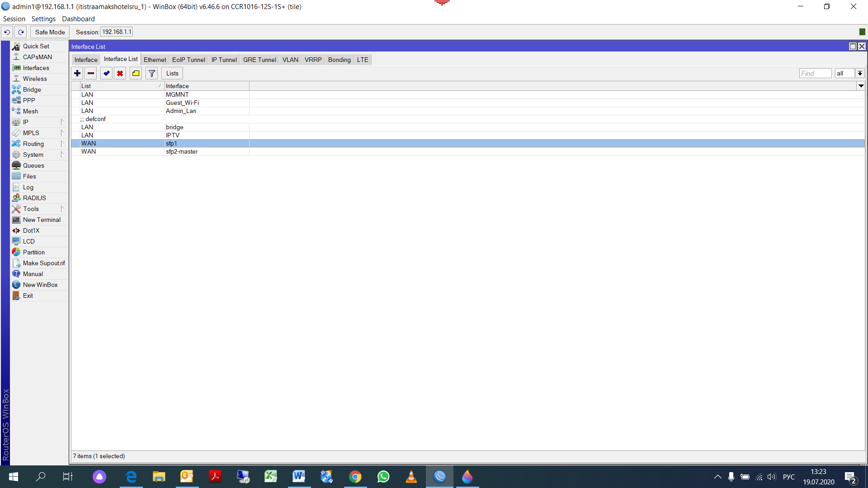Open Manual from sidebar

click(x=39, y=274)
